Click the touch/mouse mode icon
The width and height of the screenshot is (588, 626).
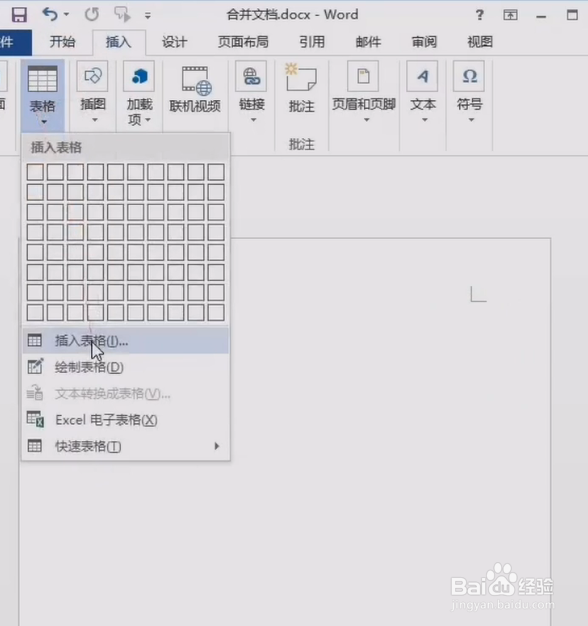pyautogui.click(x=122, y=15)
